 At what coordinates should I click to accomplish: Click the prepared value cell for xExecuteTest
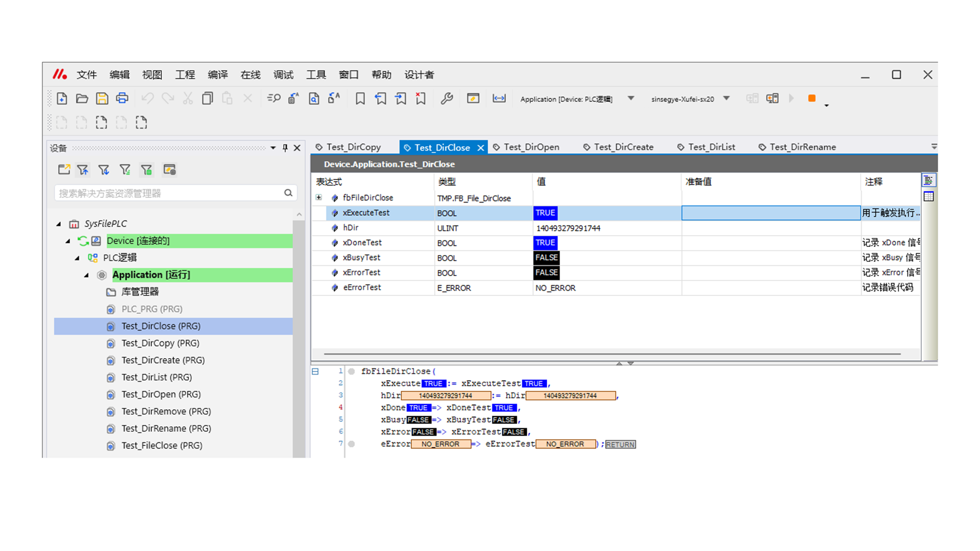pyautogui.click(x=771, y=213)
